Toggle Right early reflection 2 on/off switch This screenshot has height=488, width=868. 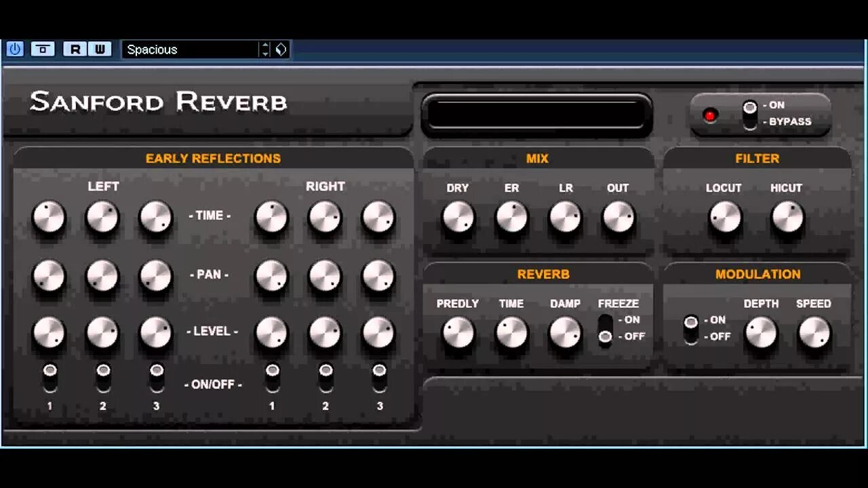tap(325, 378)
